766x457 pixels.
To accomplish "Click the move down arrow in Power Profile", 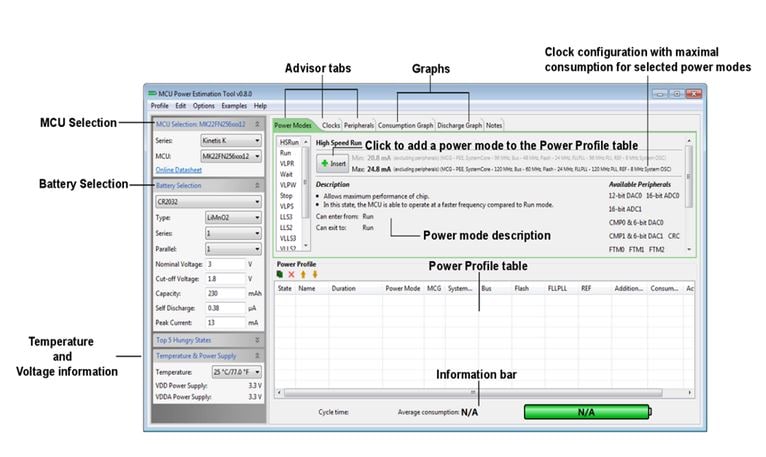I will click(313, 273).
